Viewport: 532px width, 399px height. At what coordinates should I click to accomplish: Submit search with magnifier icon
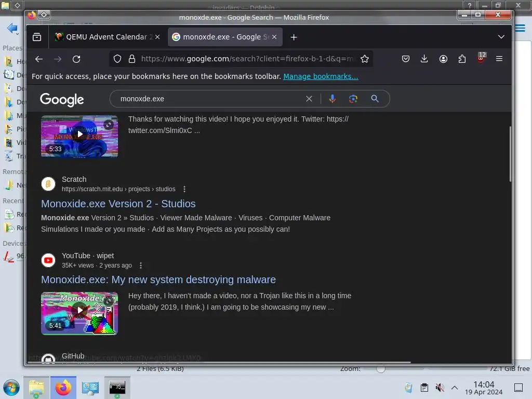point(375,99)
